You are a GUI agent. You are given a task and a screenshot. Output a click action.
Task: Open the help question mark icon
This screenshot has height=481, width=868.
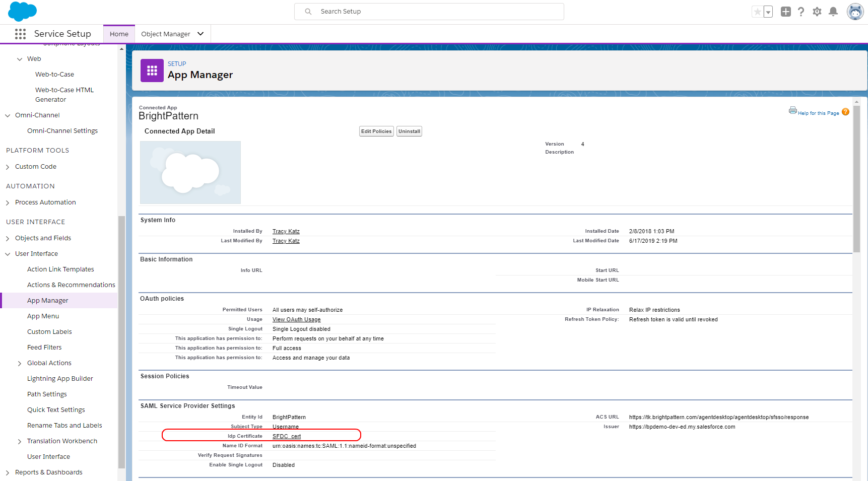(x=801, y=12)
